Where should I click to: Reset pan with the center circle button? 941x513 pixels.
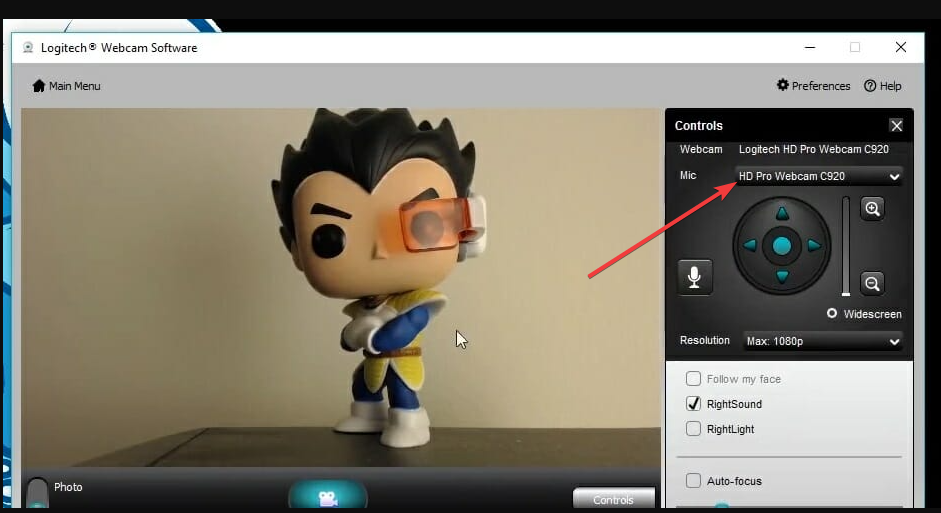(x=781, y=245)
